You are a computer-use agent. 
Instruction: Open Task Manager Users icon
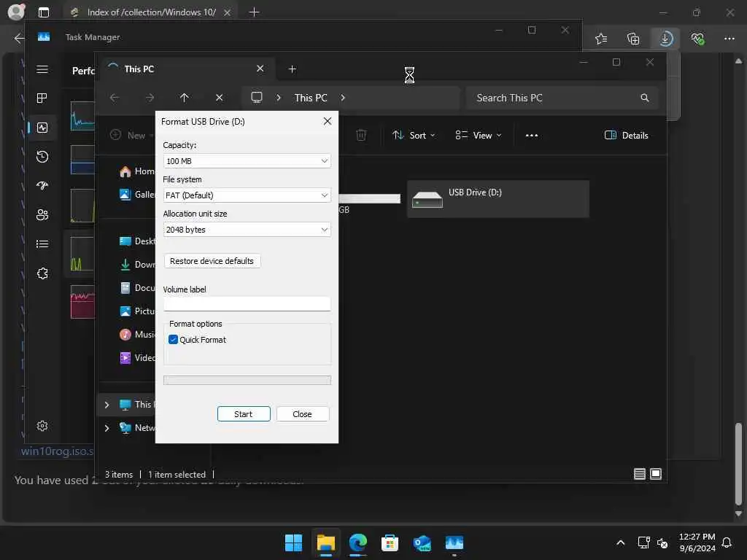(x=42, y=215)
